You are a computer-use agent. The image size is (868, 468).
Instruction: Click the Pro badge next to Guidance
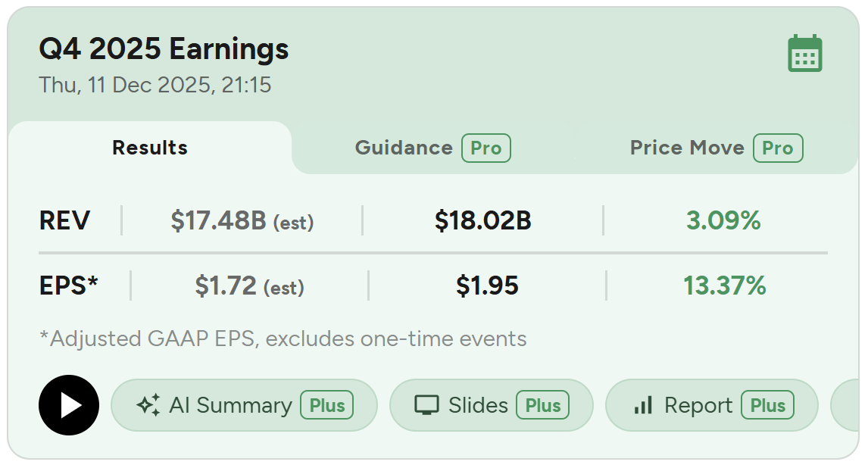coord(486,148)
